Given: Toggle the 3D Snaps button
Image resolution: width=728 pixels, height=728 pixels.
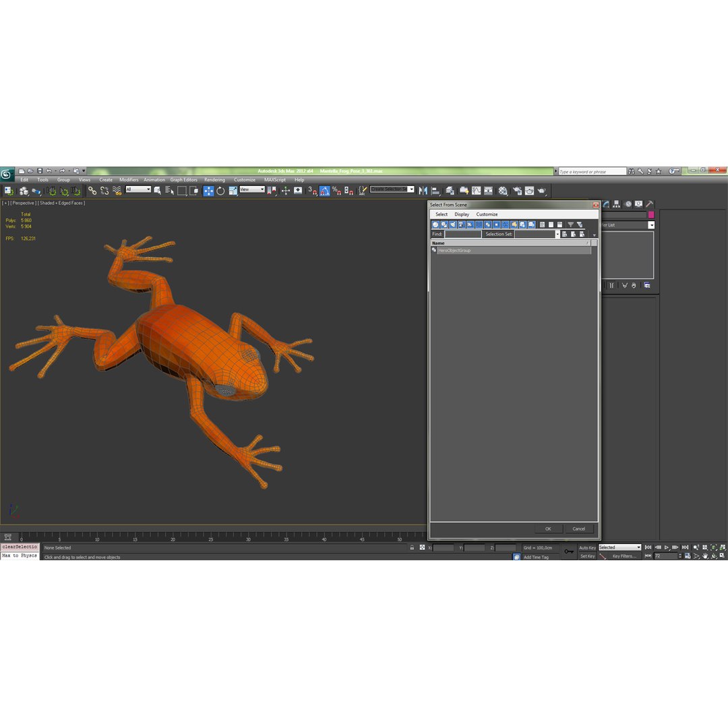Looking at the screenshot, I should (312, 191).
